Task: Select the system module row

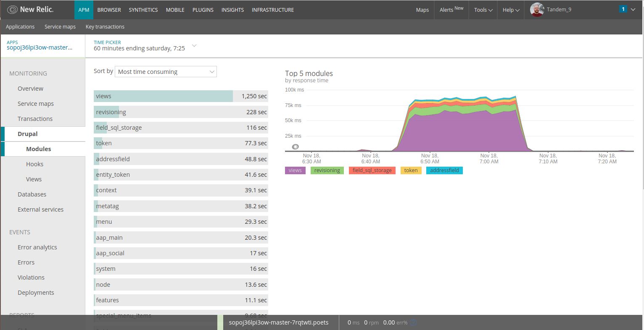Action: point(181,269)
